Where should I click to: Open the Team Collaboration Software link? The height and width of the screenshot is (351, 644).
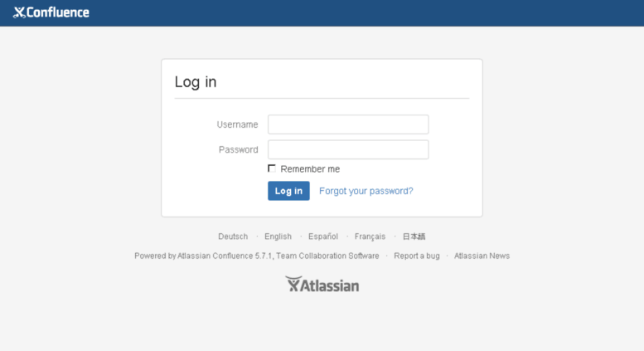click(x=327, y=256)
